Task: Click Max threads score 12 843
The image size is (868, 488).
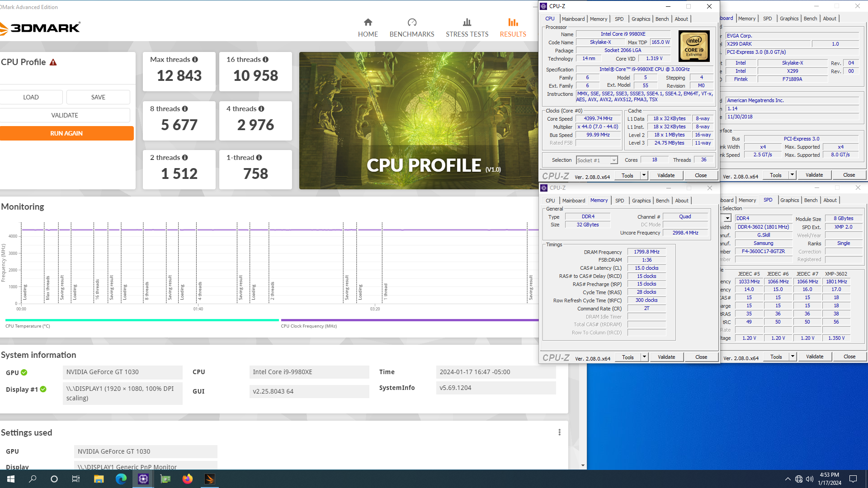Action: 179,76
